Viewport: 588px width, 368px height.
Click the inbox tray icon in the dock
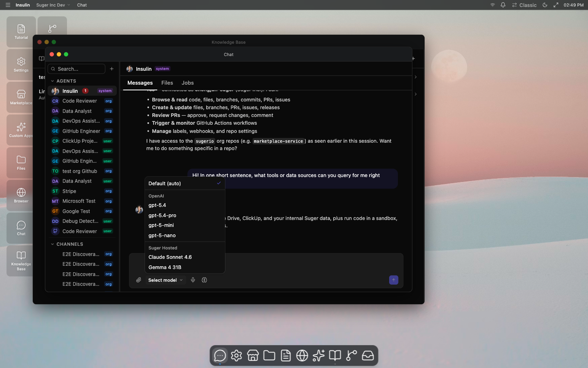368,356
